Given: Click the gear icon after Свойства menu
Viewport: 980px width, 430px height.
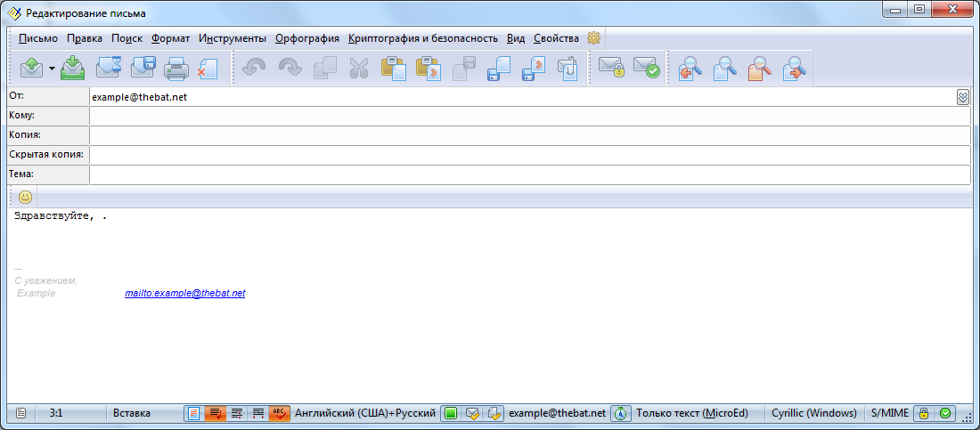Looking at the screenshot, I should pyautogui.click(x=593, y=38).
